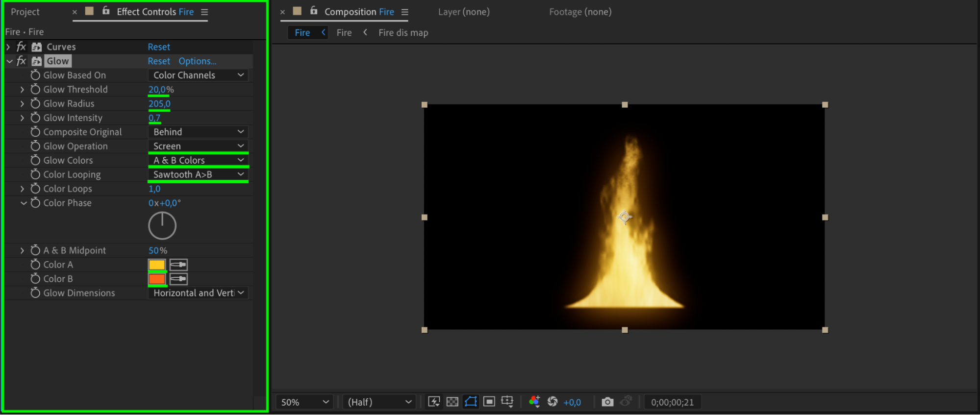The height and width of the screenshot is (415, 980).
Task: Toggle mask and shape path visibility
Action: coord(471,402)
